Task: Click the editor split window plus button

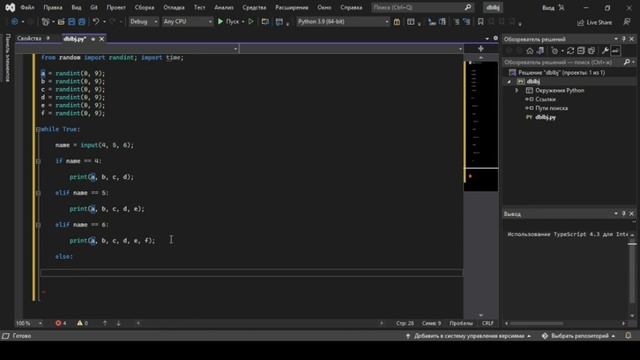Action: [x=481, y=49]
